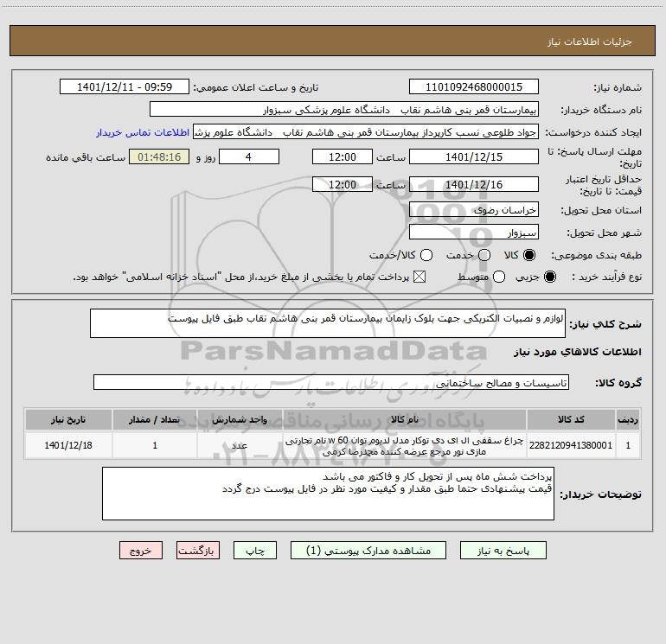666x644 pixels.
Task: Open مشاهده مدارک پیوستی (1) button
Action: pyautogui.click(x=368, y=550)
